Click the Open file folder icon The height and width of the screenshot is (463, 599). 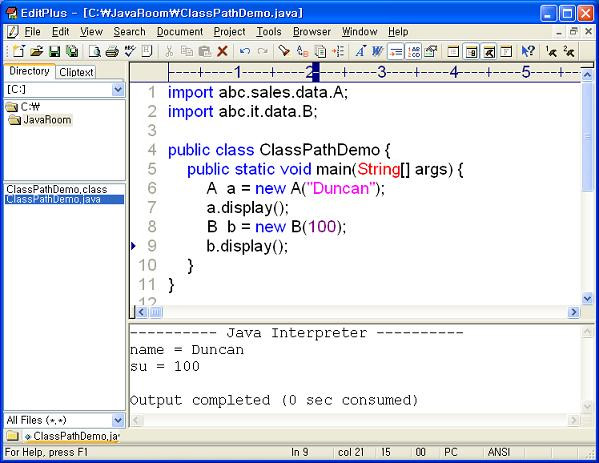(37, 51)
